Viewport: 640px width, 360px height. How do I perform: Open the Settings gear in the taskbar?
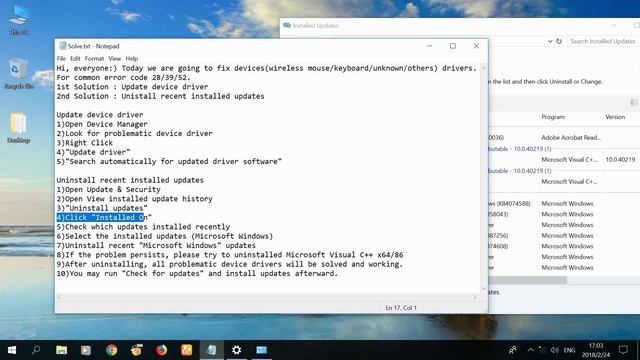pos(236,350)
